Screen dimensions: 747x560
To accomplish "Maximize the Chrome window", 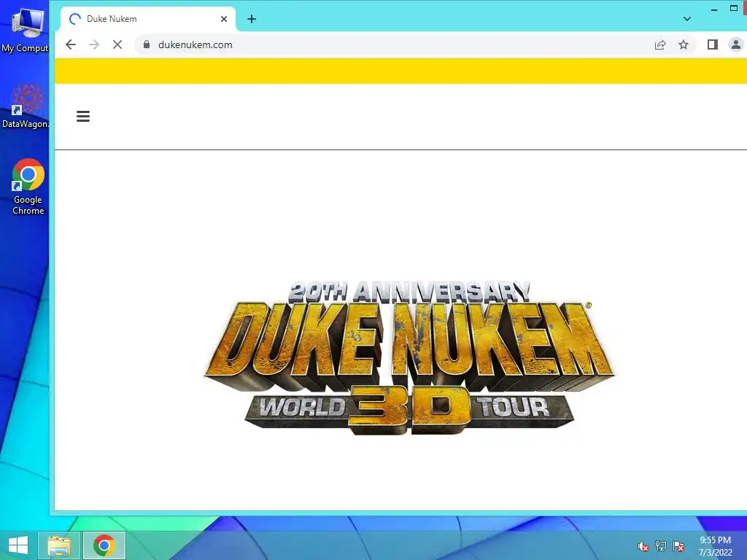I will [734, 8].
